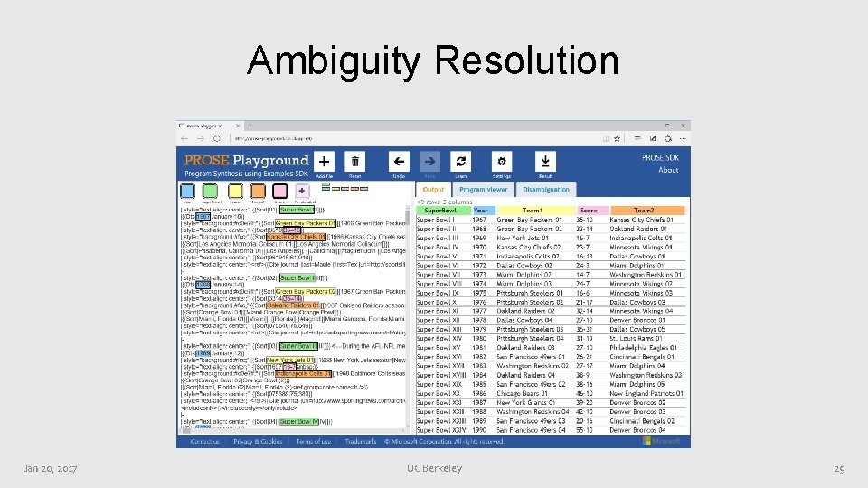Open a new browser tab with plus
This screenshot has width=868, height=488.
[x=250, y=126]
